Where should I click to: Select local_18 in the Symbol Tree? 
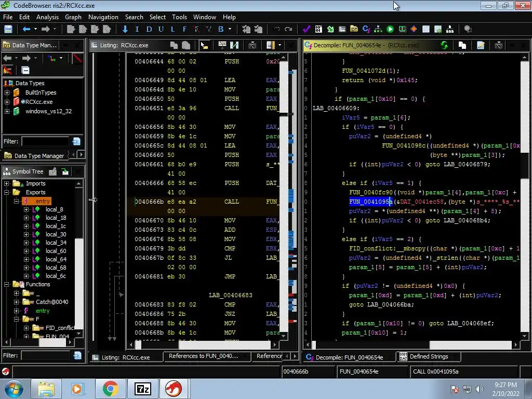click(x=56, y=218)
